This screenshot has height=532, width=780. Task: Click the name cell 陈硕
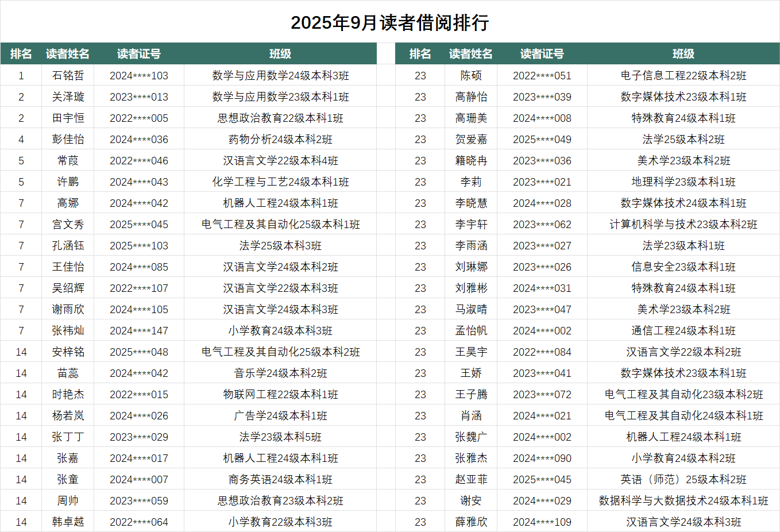pos(470,76)
